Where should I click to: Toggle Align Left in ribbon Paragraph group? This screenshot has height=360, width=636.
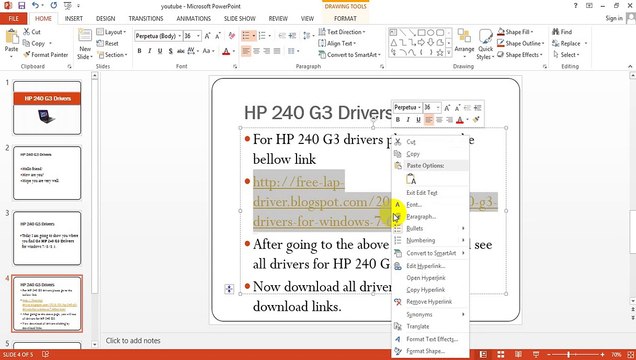tap(246, 51)
